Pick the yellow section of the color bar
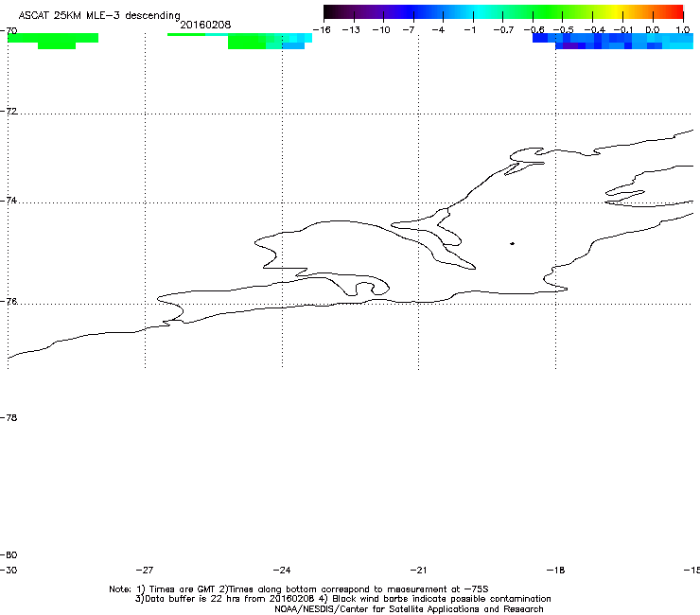The width and height of the screenshot is (700, 615). 619,12
